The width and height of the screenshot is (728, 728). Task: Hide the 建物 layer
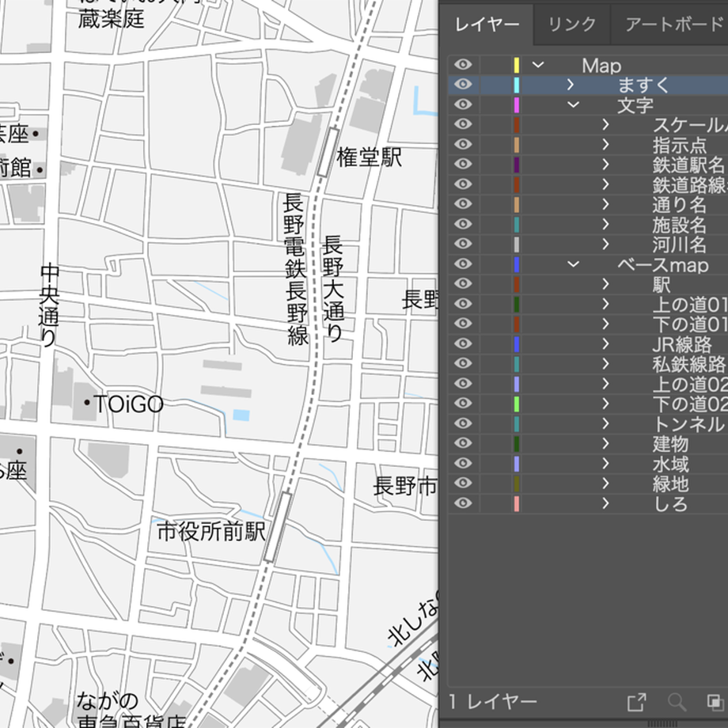click(x=463, y=443)
